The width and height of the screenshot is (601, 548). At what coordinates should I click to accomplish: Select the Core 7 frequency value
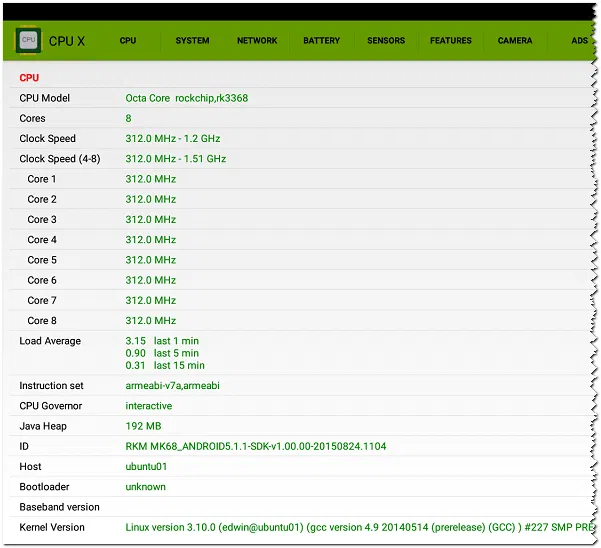pos(151,300)
